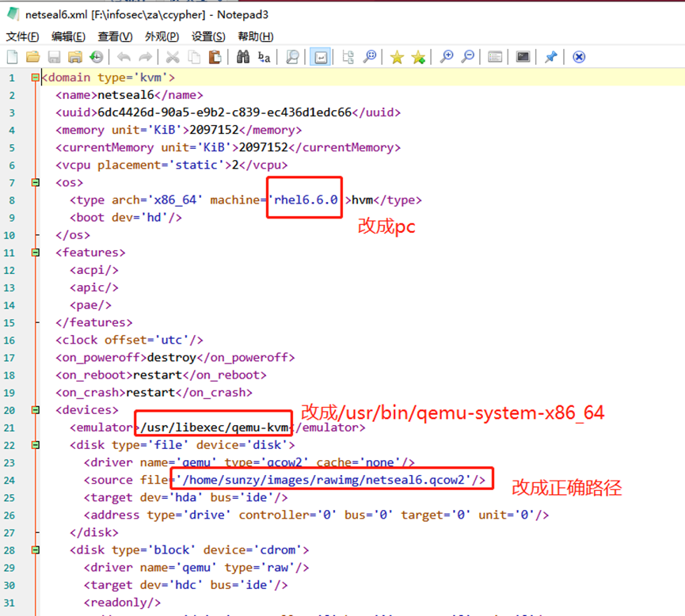Zoom in with the plus magnifier
This screenshot has height=616, width=685.
click(x=446, y=57)
